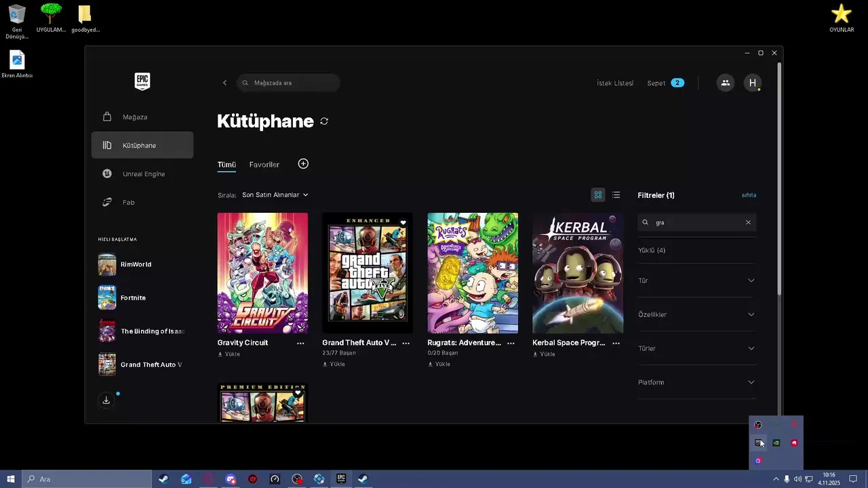Open Mağaza store page
The height and width of the screenshot is (488, 868).
142,117
